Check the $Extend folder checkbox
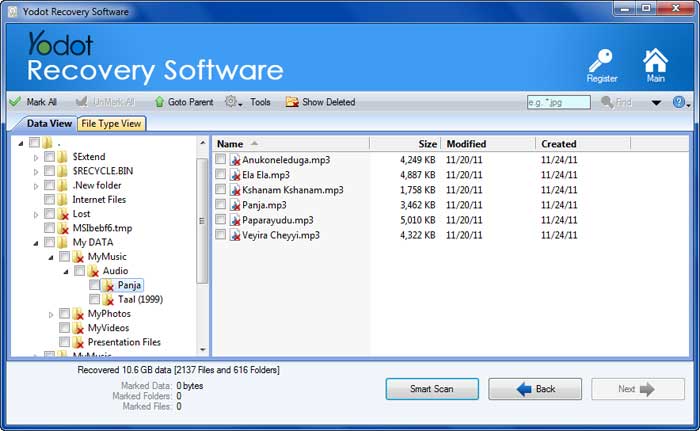Screen dimensions: 700x431 [x=50, y=156]
